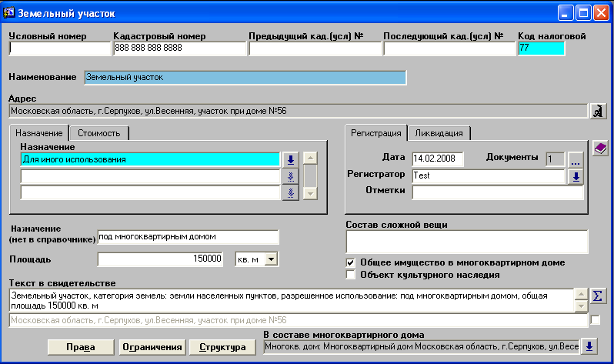Click the Назначение list scroll up arrow
The image size is (614, 364).
pyautogui.click(x=310, y=159)
